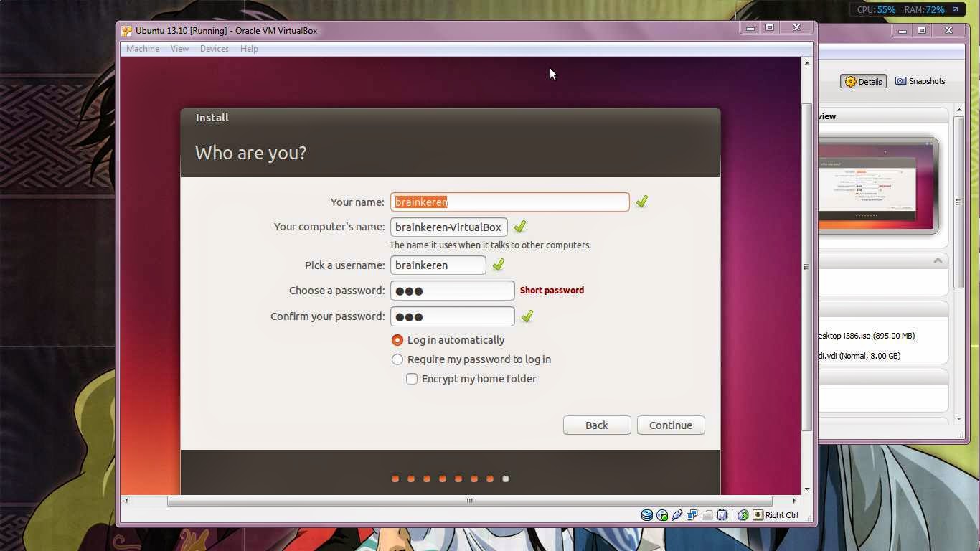This screenshot has height=551, width=980.
Task: Click the VirtualBox icon in the title bar
Action: [127, 31]
